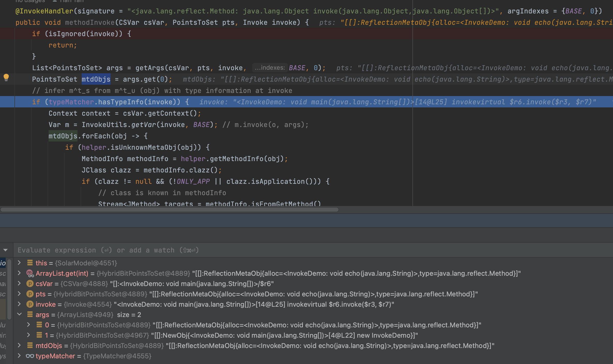Expand the typeMatcher watch node

[x=19, y=356]
